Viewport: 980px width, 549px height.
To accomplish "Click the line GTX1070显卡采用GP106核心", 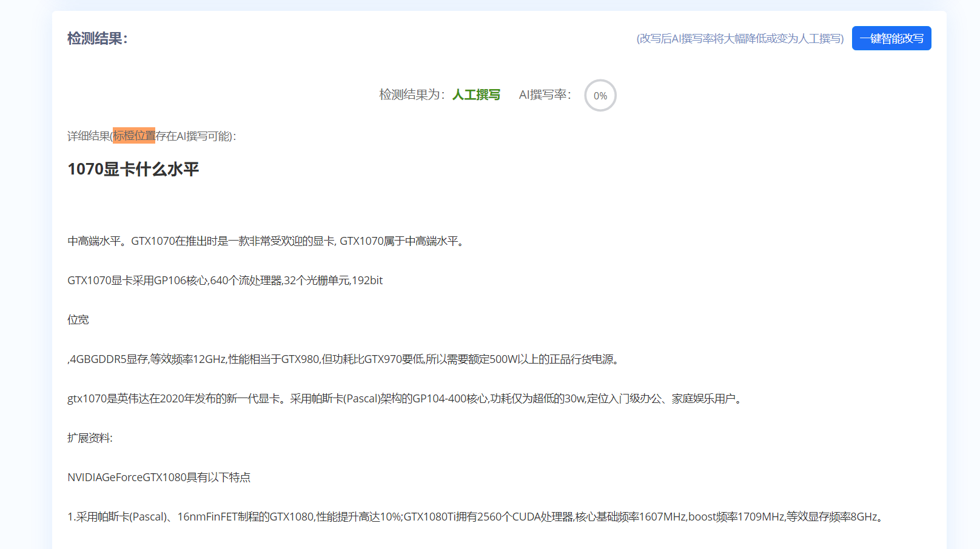I will tap(225, 281).
